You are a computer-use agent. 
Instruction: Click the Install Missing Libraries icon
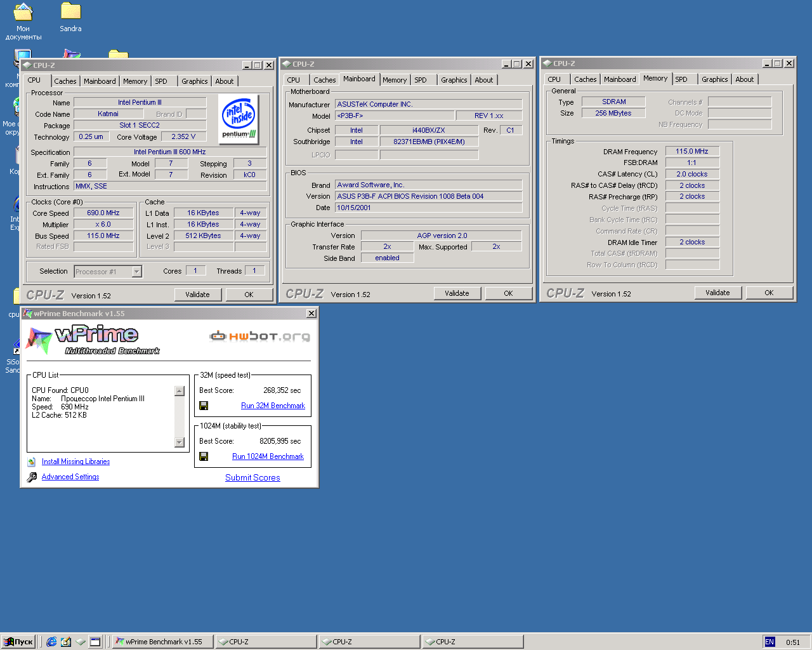pyautogui.click(x=32, y=462)
